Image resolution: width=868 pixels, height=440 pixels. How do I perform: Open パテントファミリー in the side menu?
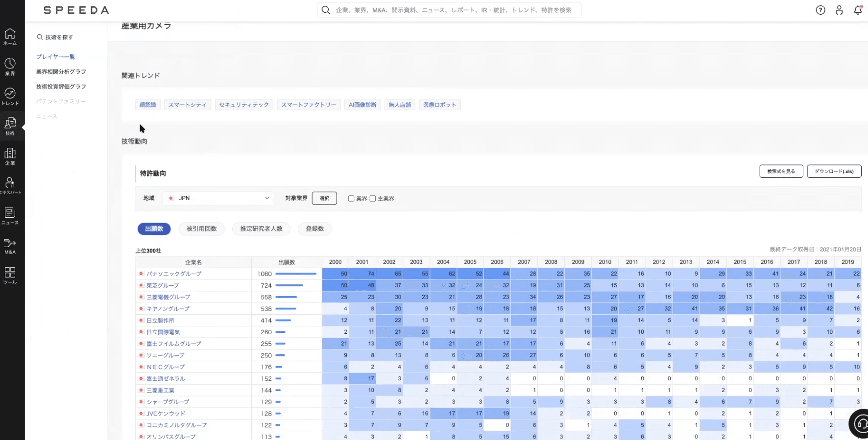coord(61,101)
